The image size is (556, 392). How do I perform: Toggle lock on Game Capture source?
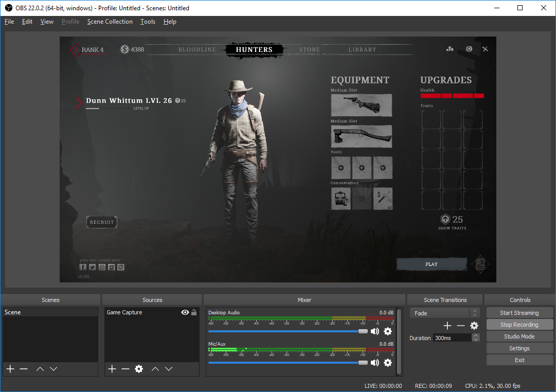coord(194,312)
